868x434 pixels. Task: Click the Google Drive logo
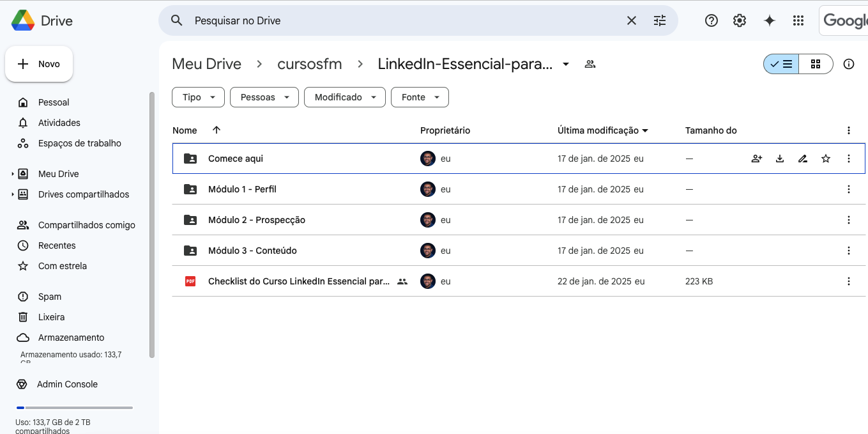pos(23,20)
